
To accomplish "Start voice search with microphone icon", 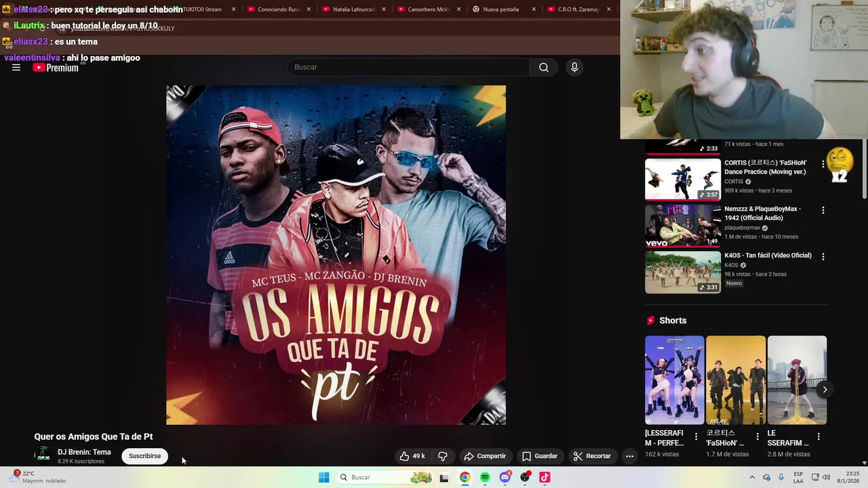I will point(574,67).
